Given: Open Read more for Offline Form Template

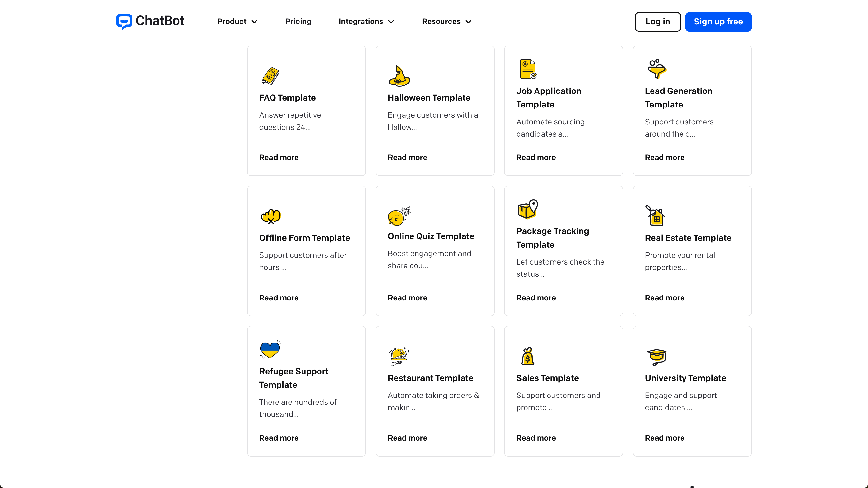Looking at the screenshot, I should pyautogui.click(x=279, y=298).
